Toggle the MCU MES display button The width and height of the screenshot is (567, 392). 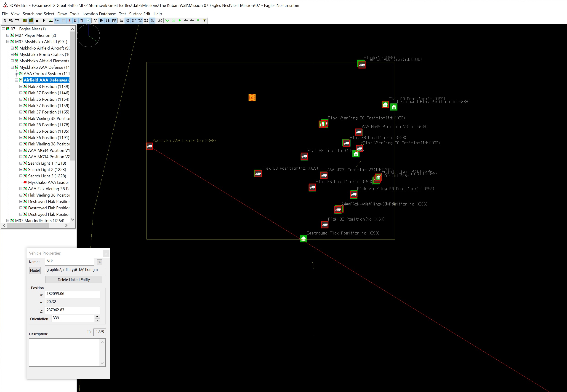[x=134, y=21]
